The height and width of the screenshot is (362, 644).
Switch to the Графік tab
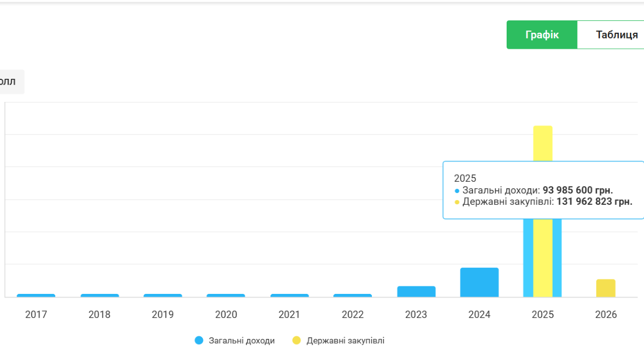coord(541,35)
